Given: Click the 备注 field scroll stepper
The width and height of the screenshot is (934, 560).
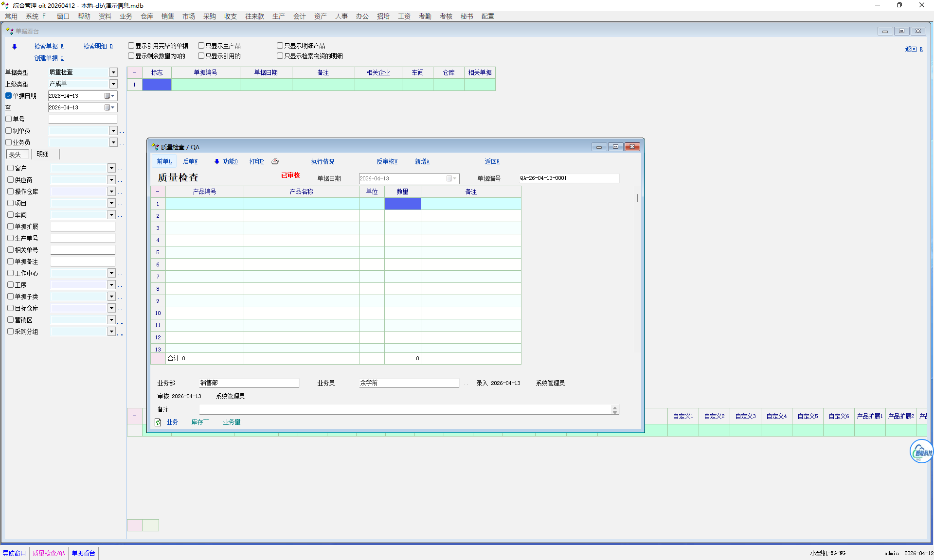Looking at the screenshot, I should (x=615, y=410).
